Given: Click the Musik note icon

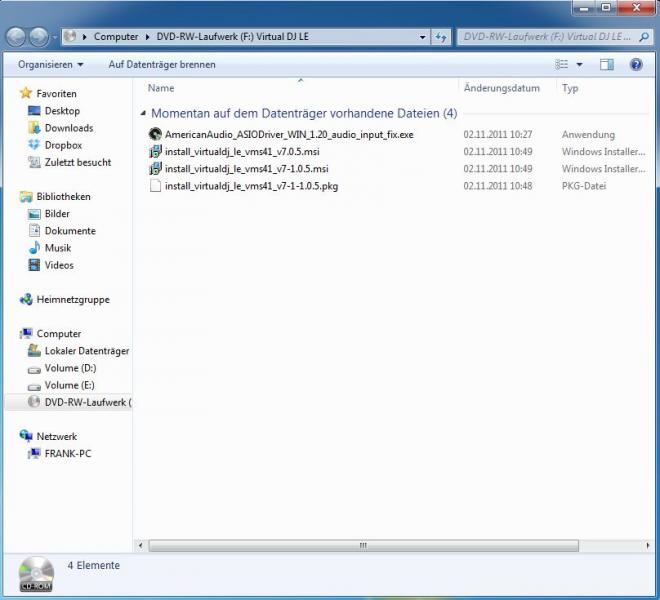Looking at the screenshot, I should (x=34, y=248).
